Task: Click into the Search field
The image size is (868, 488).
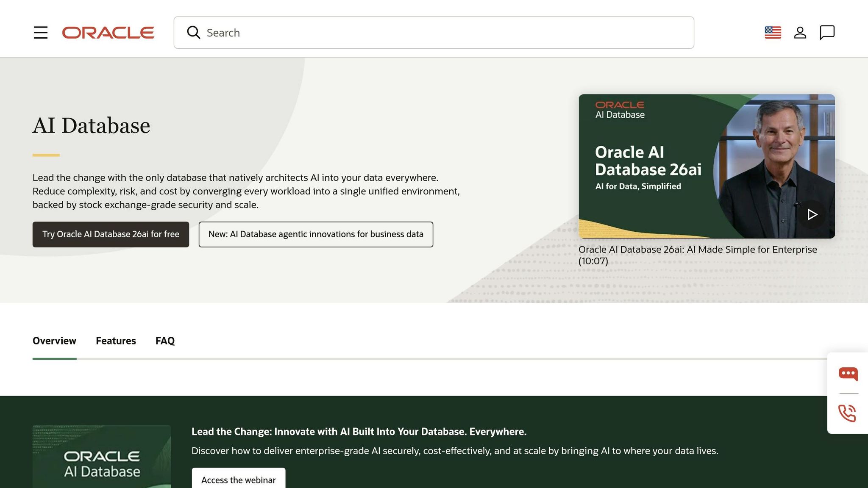Action: point(381,32)
